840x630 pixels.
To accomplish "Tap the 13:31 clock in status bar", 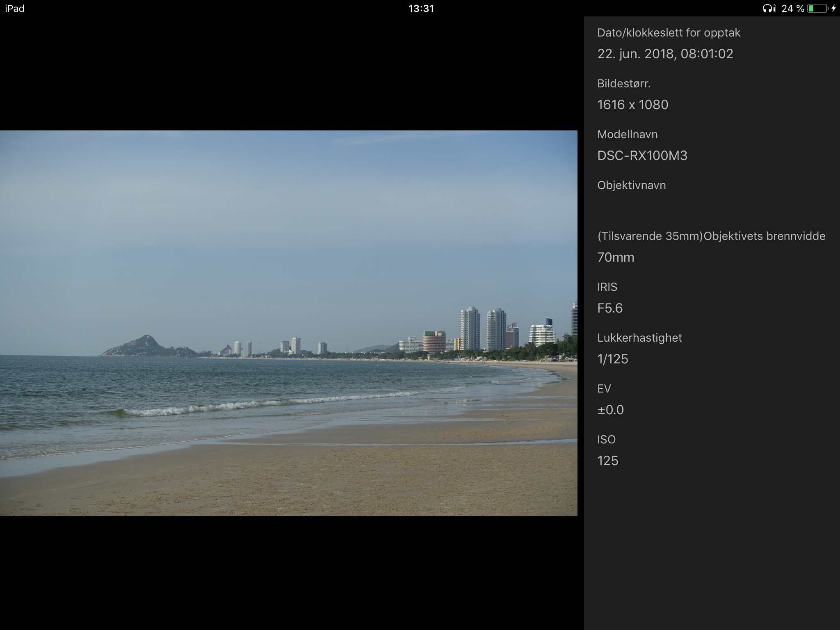I will tap(421, 9).
